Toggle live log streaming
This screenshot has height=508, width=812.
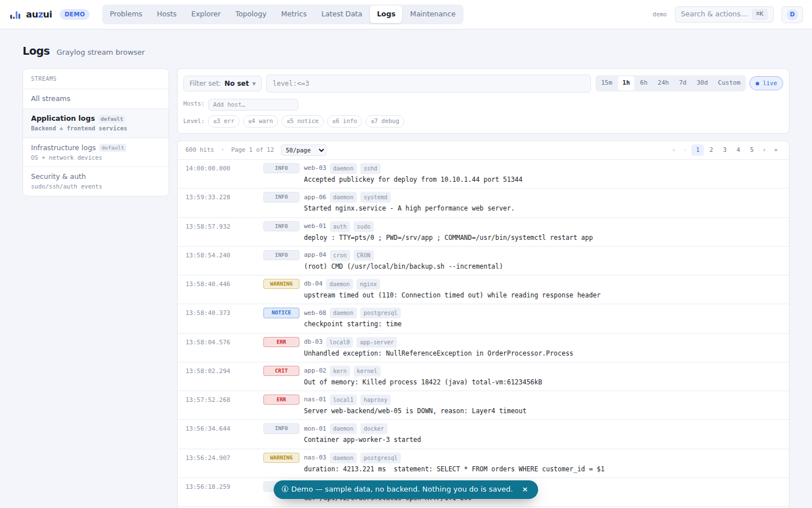coord(766,84)
